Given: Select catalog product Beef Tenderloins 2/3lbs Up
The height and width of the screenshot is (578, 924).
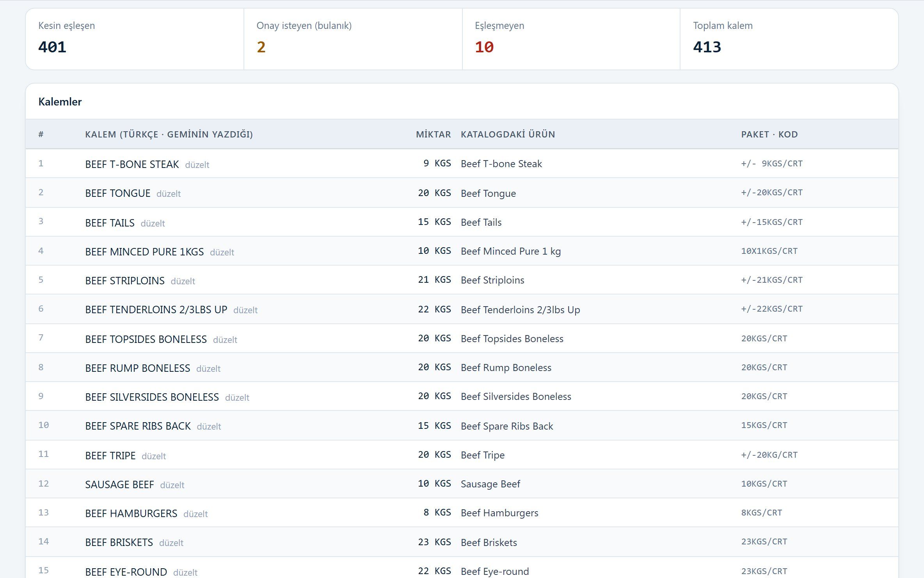Looking at the screenshot, I should pyautogui.click(x=521, y=310).
